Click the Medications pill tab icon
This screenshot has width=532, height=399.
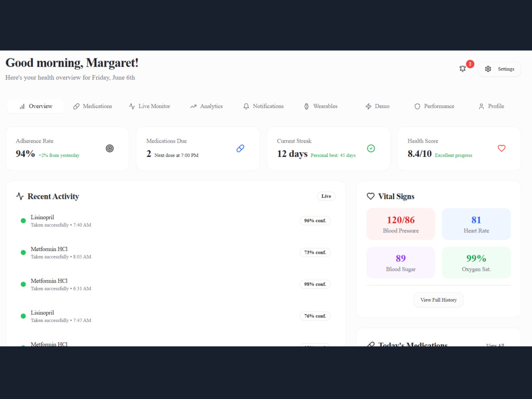click(76, 106)
